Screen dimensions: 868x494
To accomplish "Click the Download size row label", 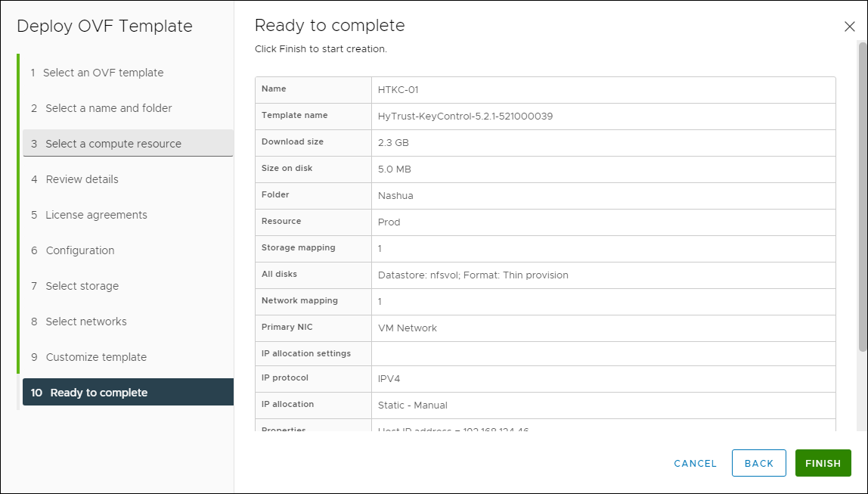I will click(x=293, y=141).
